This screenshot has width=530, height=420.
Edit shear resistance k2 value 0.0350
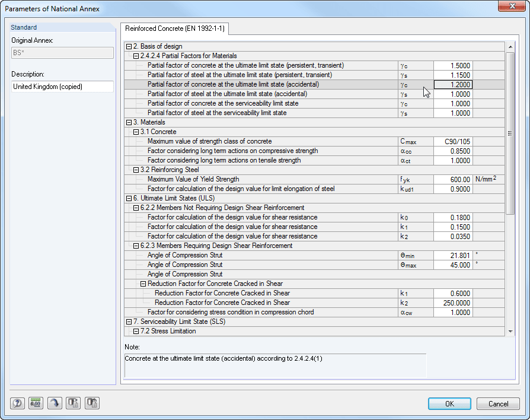(x=453, y=236)
